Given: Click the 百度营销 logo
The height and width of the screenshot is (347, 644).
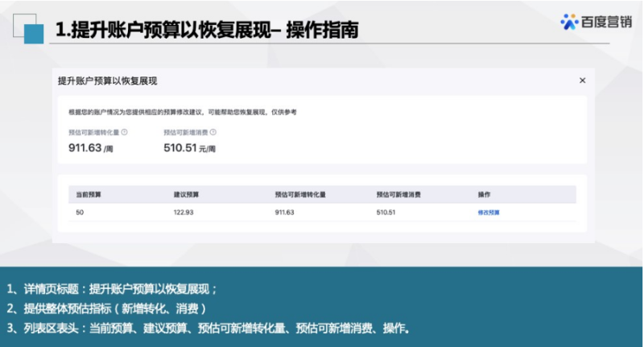Looking at the screenshot, I should click(x=597, y=22).
